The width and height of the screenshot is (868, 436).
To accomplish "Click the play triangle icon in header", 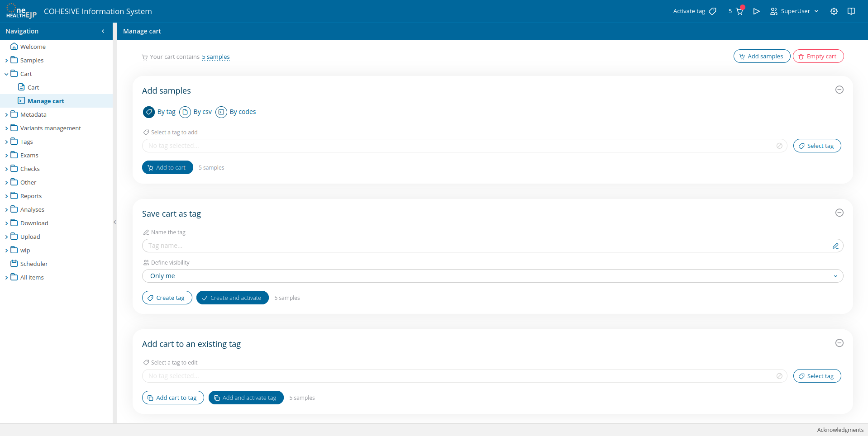I will click(x=756, y=11).
